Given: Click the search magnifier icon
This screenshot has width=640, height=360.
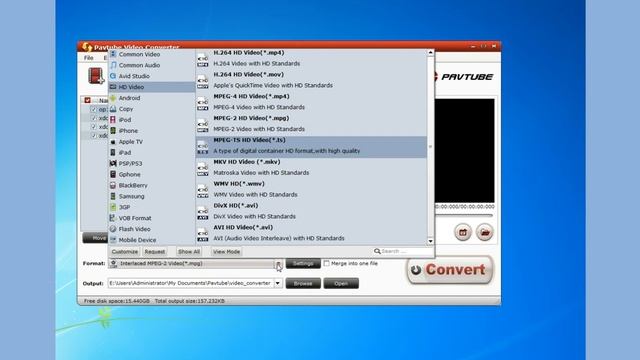Looking at the screenshot, I should click(377, 251).
